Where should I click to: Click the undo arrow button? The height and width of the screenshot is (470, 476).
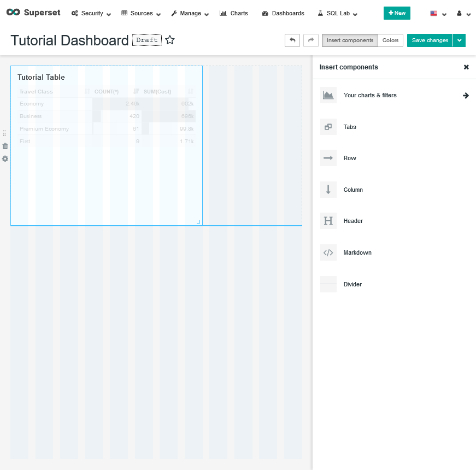(x=292, y=40)
